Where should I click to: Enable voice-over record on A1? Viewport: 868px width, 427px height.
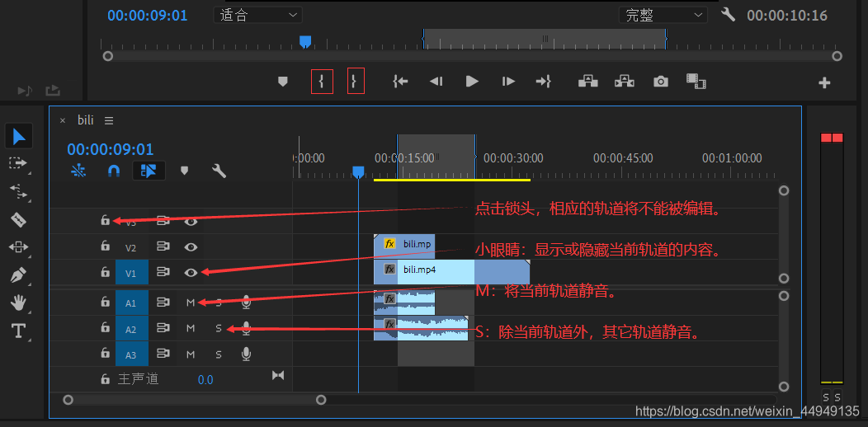pyautogui.click(x=247, y=302)
